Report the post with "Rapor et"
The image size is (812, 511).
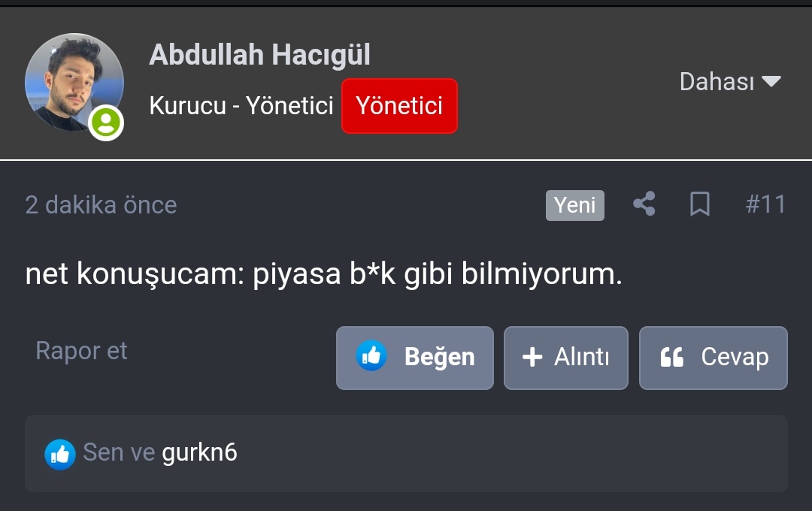point(81,351)
